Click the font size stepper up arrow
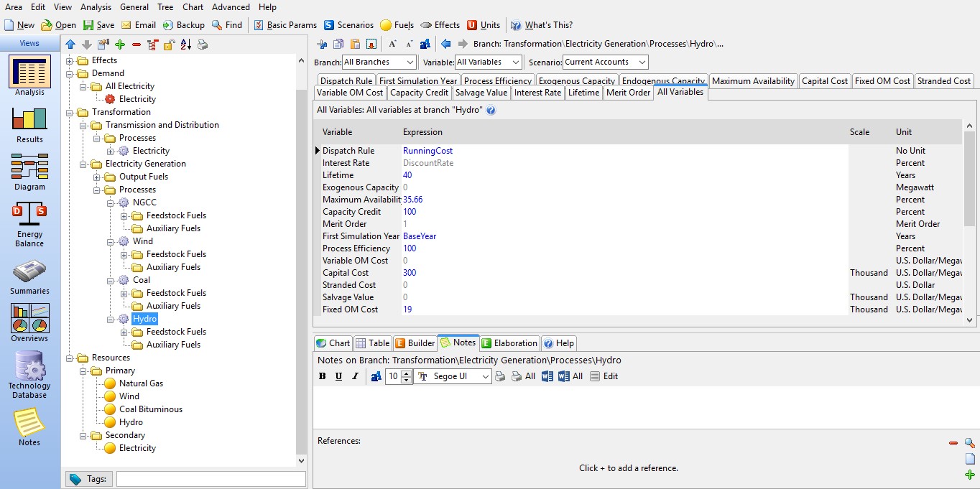Screen dimensions: 980x489 pyautogui.click(x=407, y=373)
